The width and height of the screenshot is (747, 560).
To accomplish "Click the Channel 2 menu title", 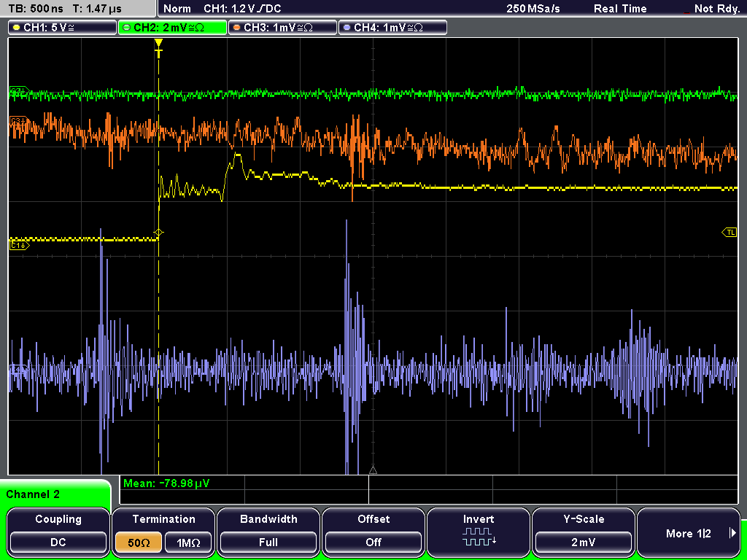I will [33, 494].
